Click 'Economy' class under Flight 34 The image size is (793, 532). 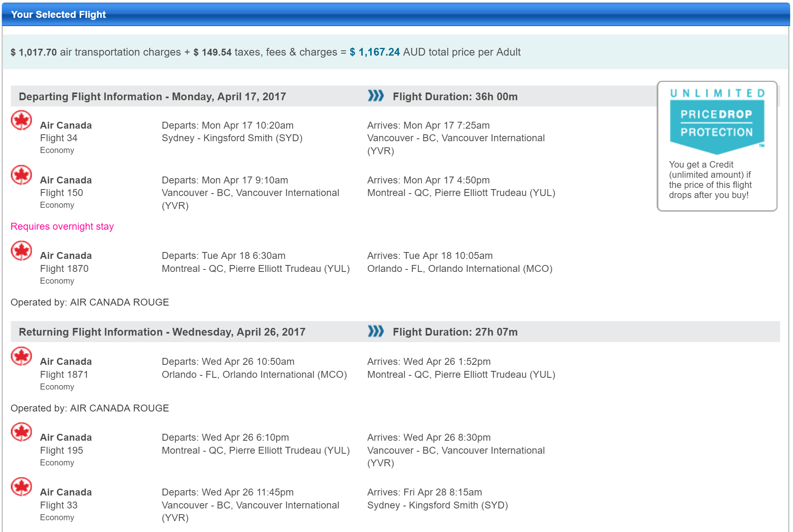pyautogui.click(x=57, y=151)
